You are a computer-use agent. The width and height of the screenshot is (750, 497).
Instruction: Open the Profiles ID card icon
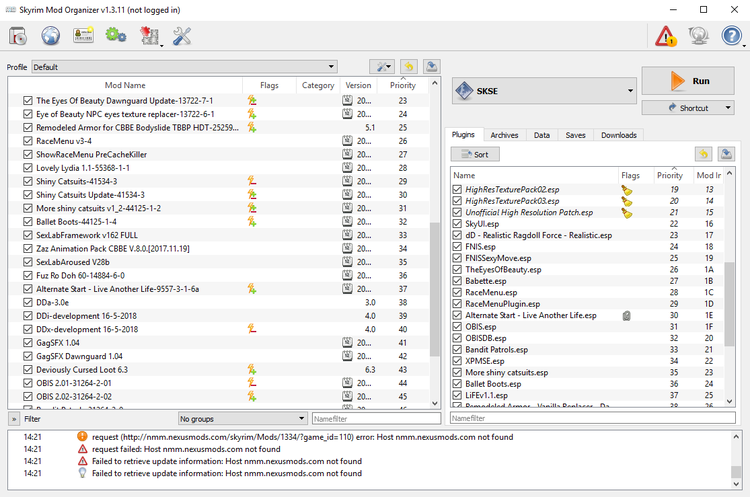[83, 35]
